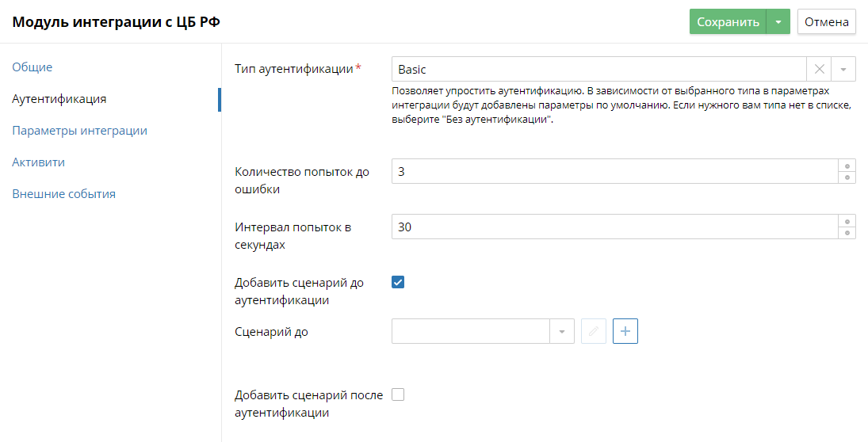Click the pencil edit icon for Сценарий до
868x442 pixels.
(594, 331)
